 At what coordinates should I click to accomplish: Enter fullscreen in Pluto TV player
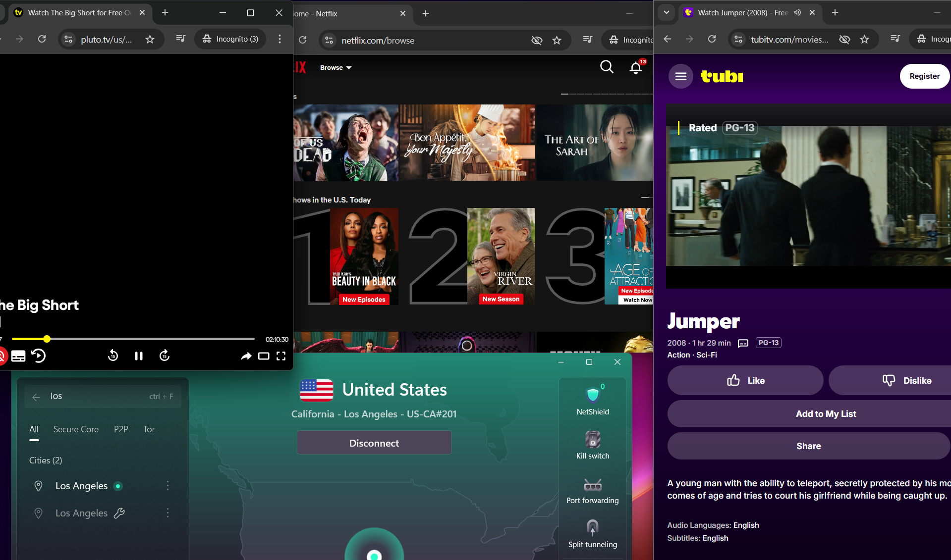tap(281, 356)
